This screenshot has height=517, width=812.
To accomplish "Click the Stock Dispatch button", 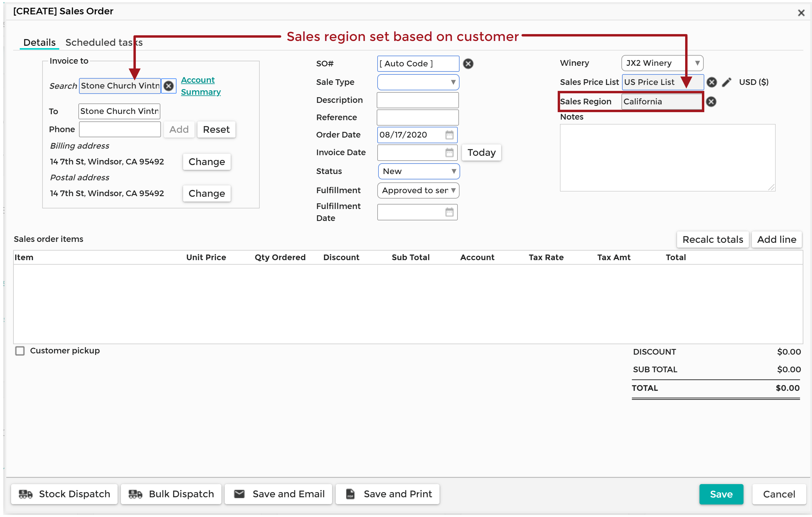I will (x=64, y=494).
